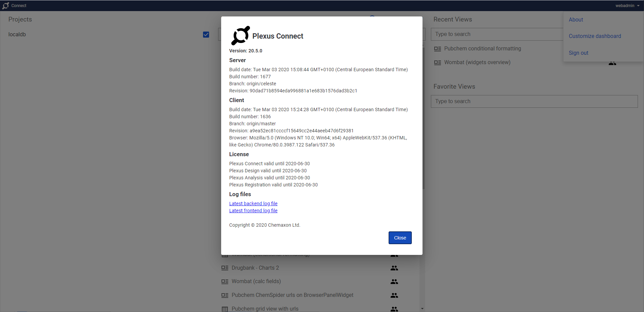Open the Latest backend log file link

(253, 204)
